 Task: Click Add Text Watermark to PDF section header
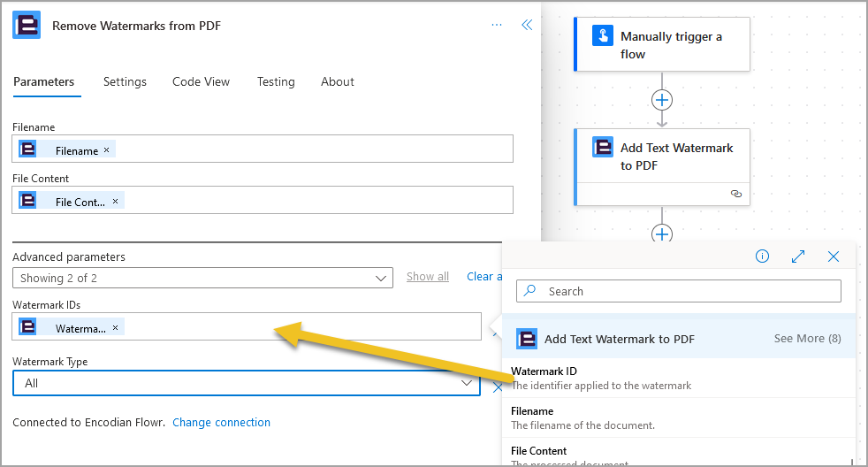tap(679, 339)
